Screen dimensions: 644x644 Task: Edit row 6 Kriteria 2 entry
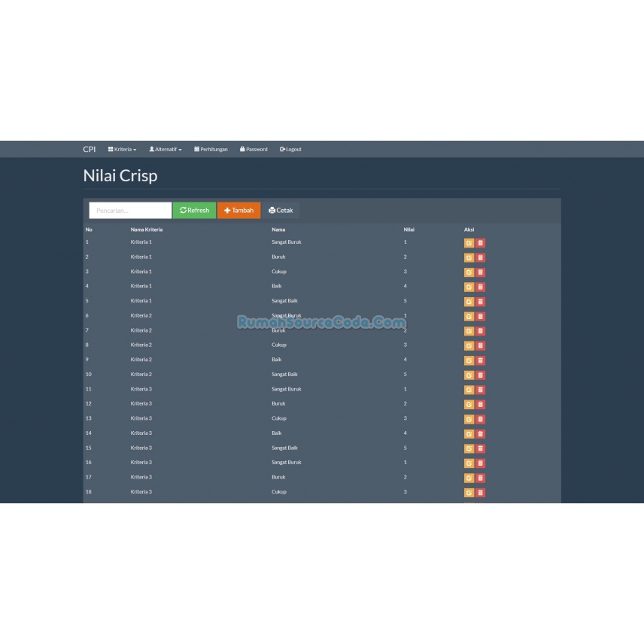click(469, 317)
